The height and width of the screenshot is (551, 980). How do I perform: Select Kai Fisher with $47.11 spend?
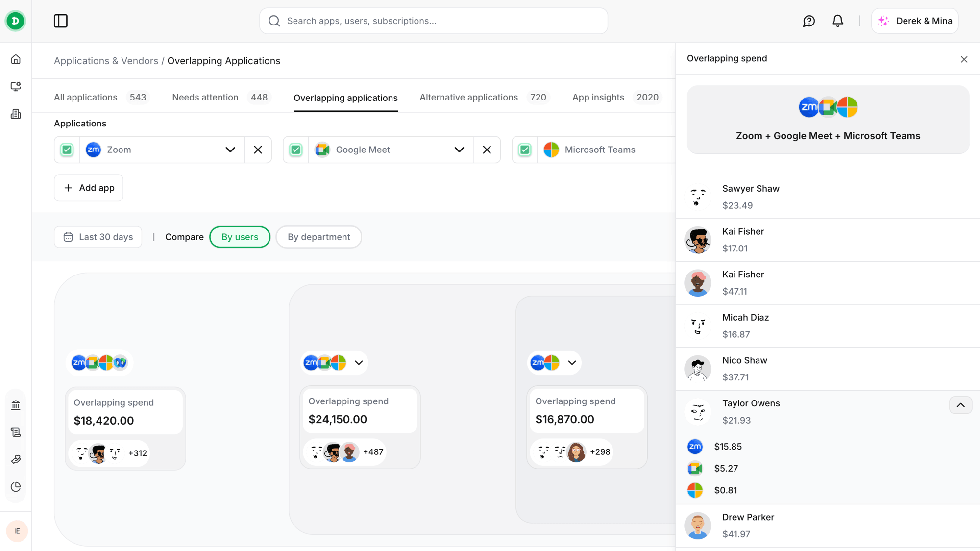coord(828,283)
